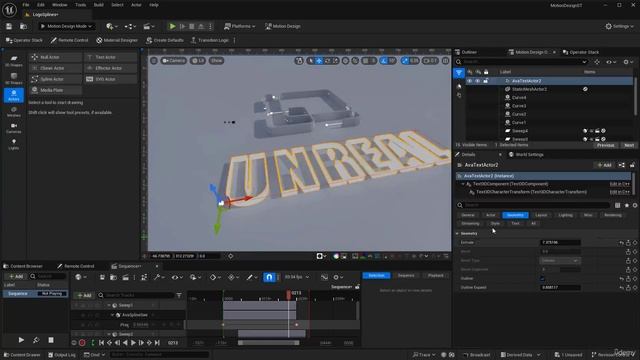Select the Text Actor tool
The image size is (640, 360).
[110, 57]
